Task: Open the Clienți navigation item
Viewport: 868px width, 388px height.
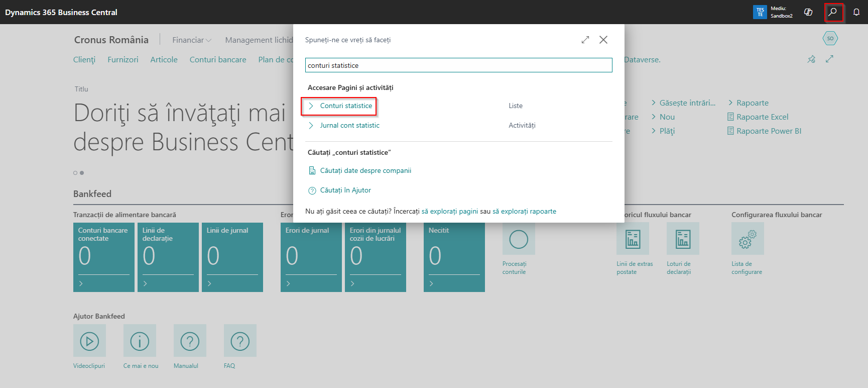Action: coord(84,60)
